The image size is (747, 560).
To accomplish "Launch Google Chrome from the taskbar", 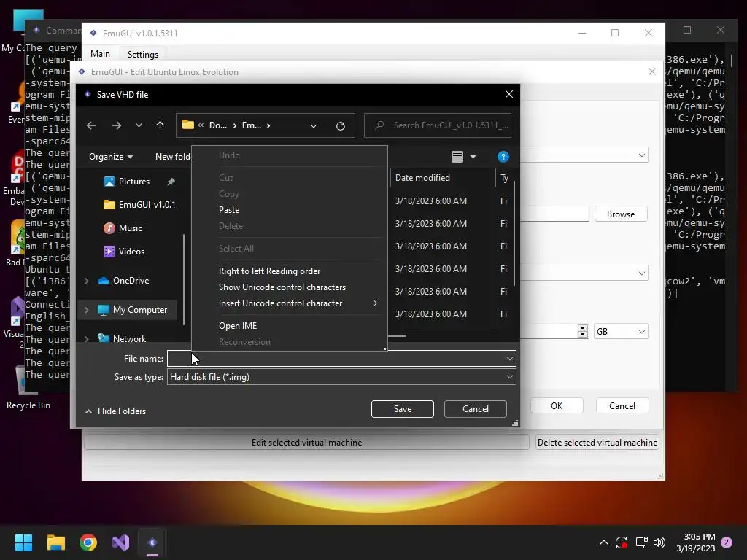I will pos(88,542).
